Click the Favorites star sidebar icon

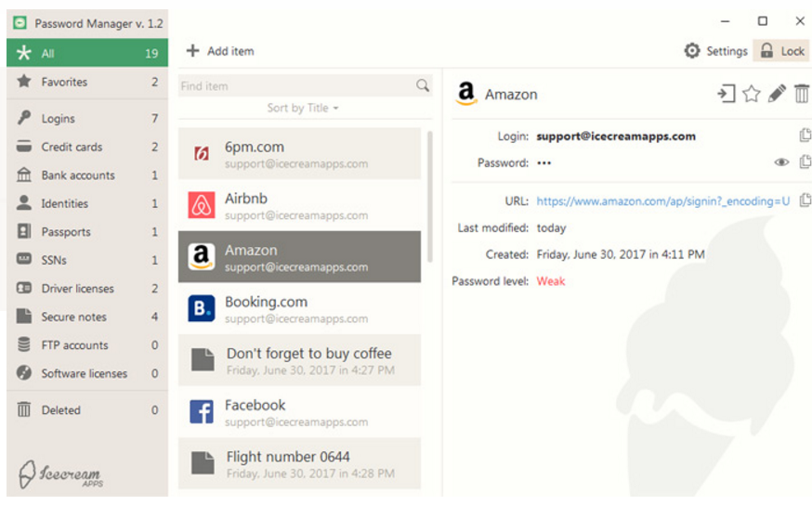tap(24, 81)
